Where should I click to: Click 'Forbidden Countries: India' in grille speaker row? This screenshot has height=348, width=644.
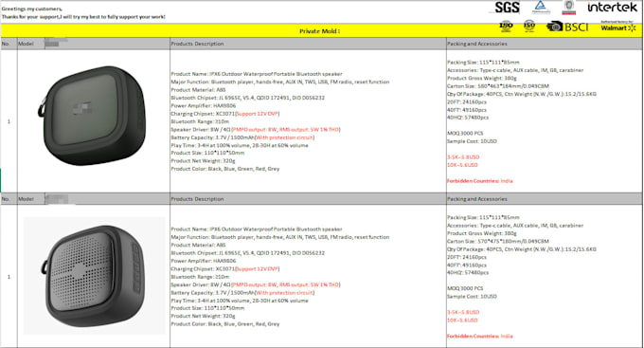click(x=480, y=336)
